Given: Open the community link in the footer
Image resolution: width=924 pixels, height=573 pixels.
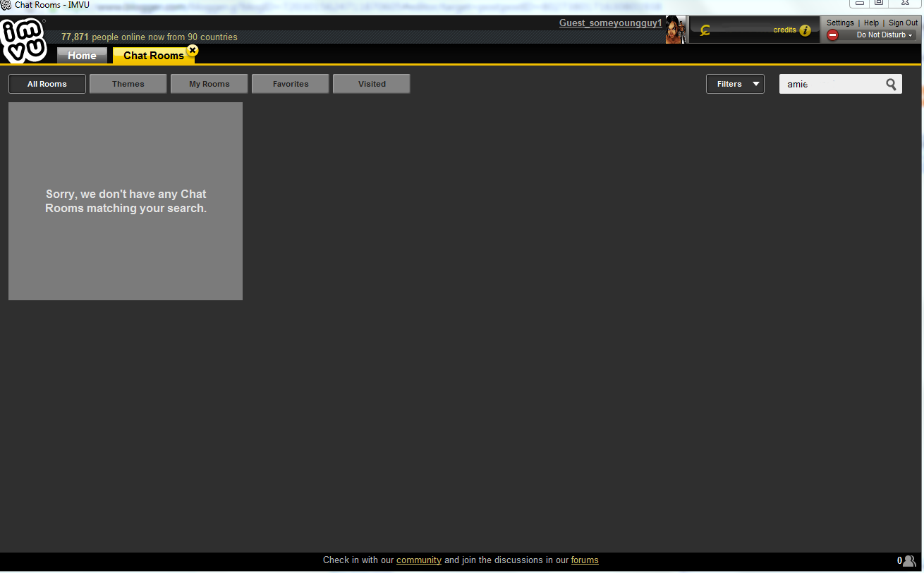Looking at the screenshot, I should tap(419, 560).
